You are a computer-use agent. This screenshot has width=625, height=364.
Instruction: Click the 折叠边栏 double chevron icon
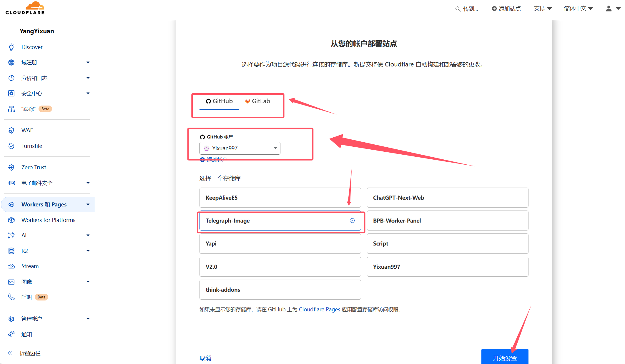click(10, 353)
